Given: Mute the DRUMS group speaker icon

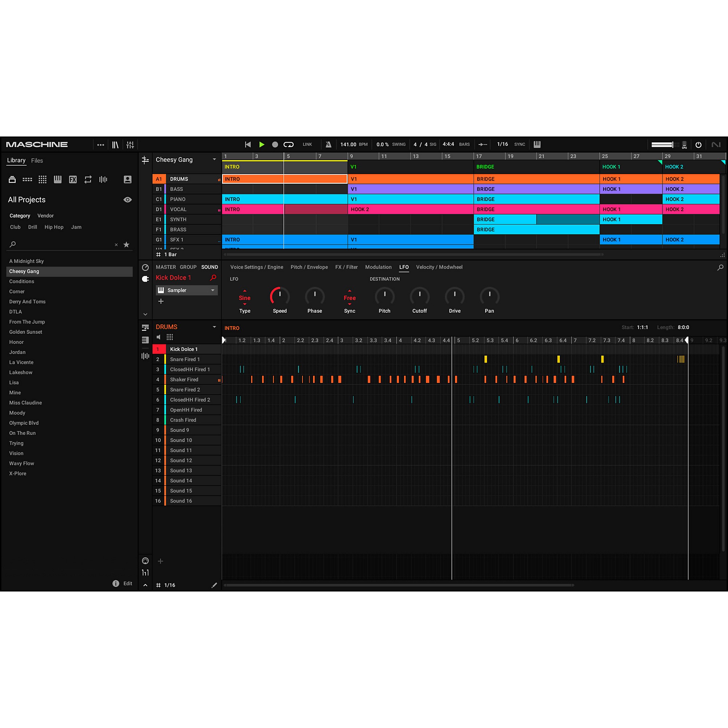Looking at the screenshot, I should [159, 337].
